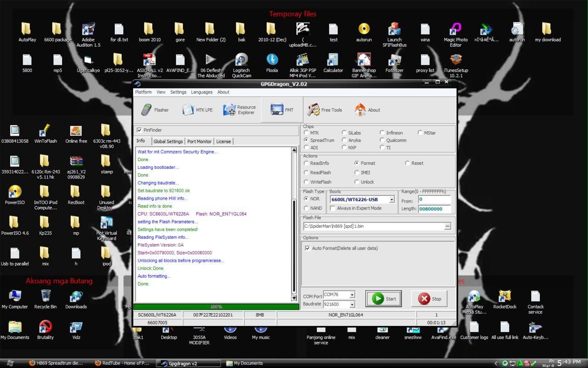Click the Windows Start orb
Screen dimensions: 588x368
(11, 363)
